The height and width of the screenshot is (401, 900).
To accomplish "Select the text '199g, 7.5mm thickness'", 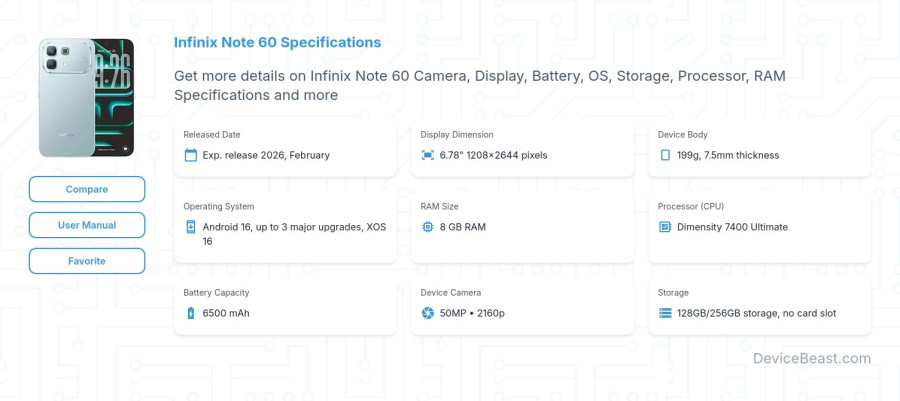I will point(728,155).
